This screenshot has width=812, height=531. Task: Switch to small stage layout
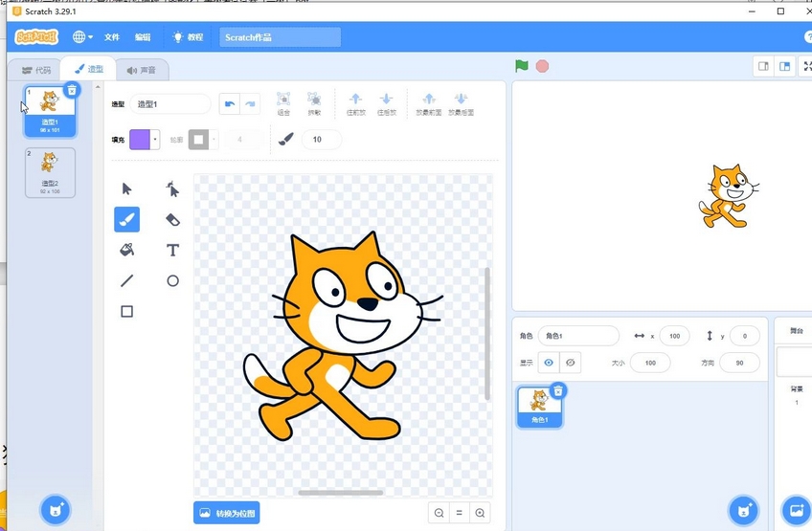click(x=763, y=66)
